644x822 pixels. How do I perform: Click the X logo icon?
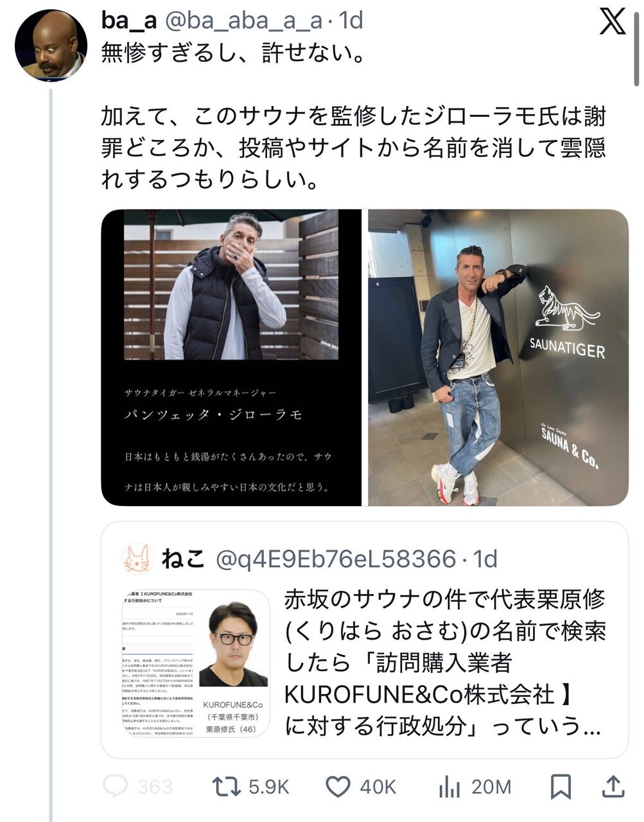coord(612,22)
